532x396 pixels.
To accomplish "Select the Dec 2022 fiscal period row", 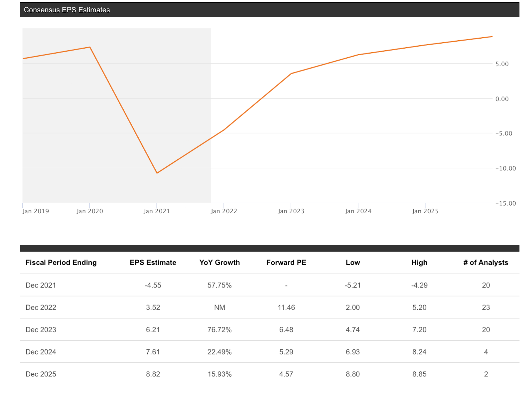I will tap(41, 307).
